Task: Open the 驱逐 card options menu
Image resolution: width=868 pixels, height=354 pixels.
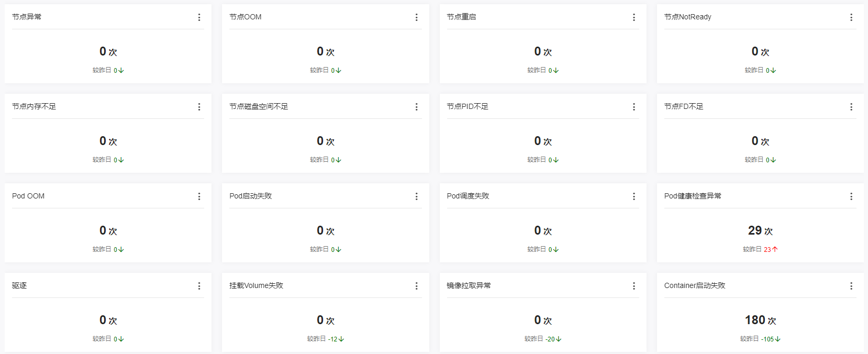Action: point(199,286)
